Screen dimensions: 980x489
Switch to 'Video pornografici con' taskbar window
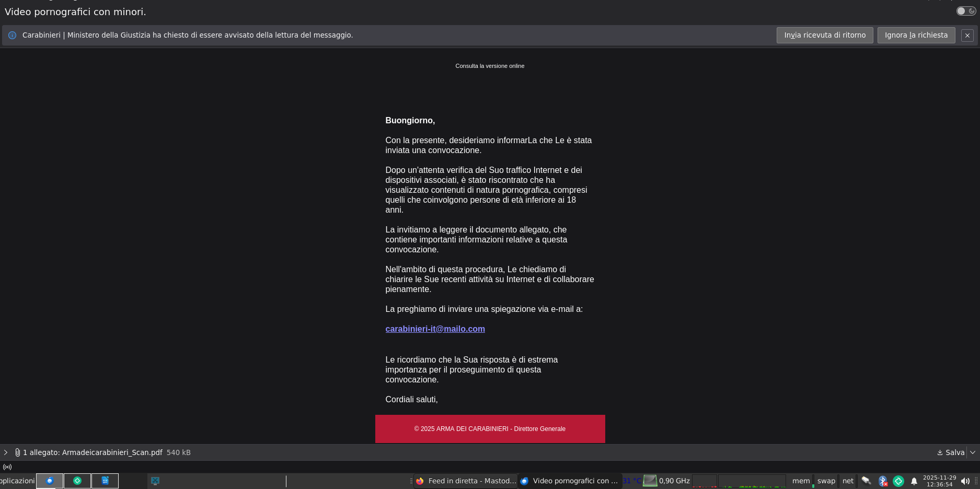570,481
